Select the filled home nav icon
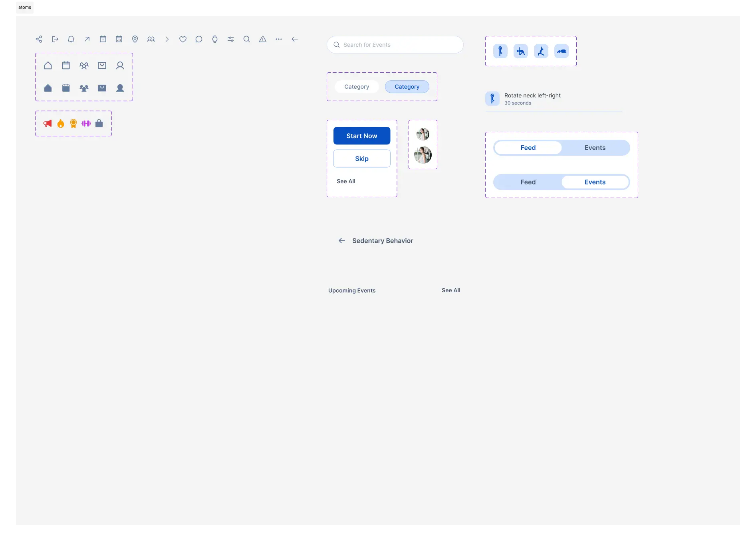This screenshot has height=541, width=756. coord(48,88)
